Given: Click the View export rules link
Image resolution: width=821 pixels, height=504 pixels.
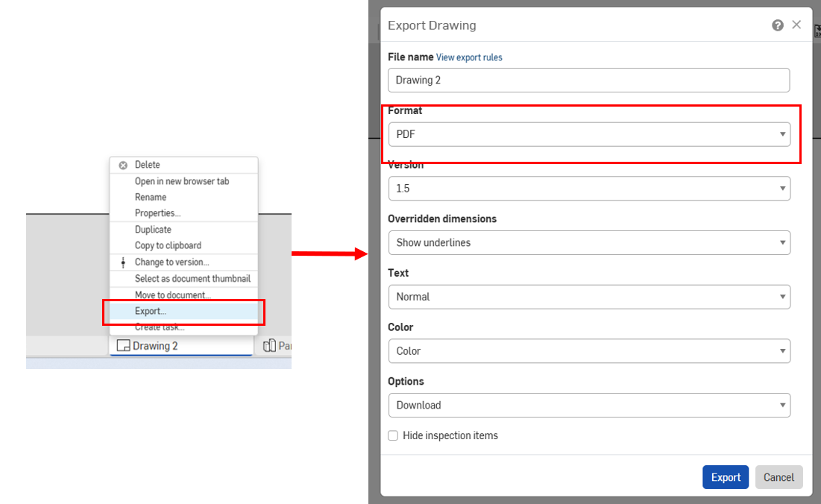Looking at the screenshot, I should 469,57.
